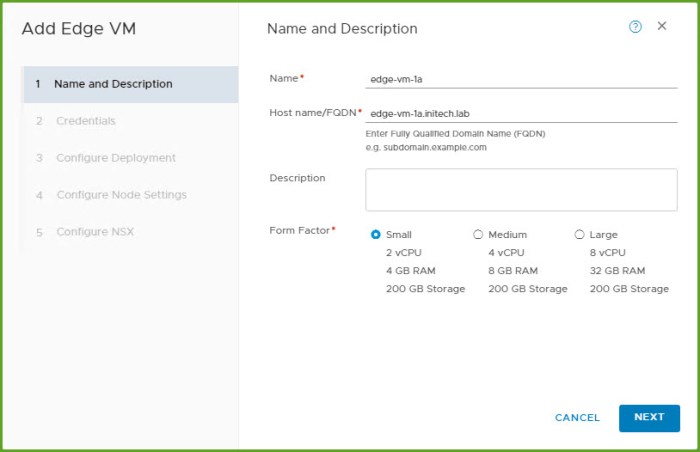Viewport: 700px width, 452px height.
Task: Go to Name and Description wizard step
Action: coord(112,84)
